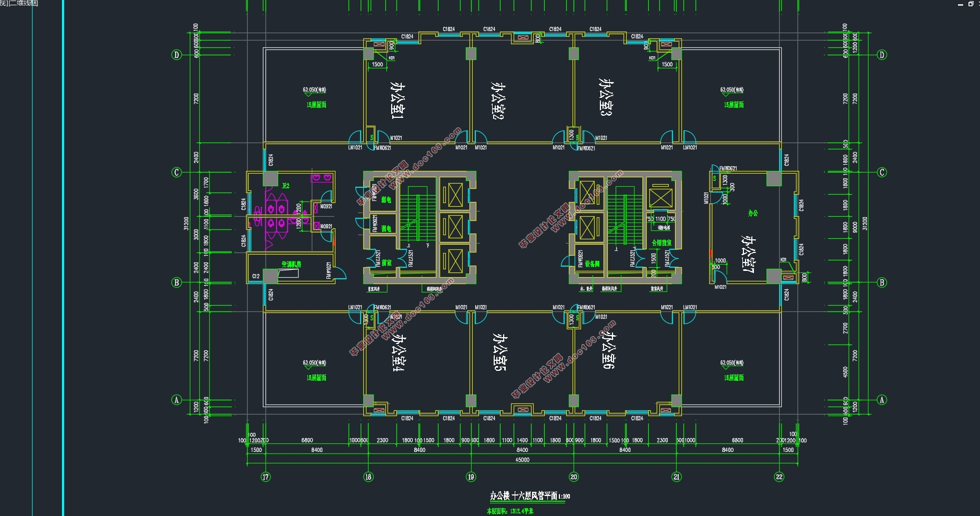Image resolution: width=980 pixels, height=516 pixels.
Task: Select the small green 办公 label in office 7
Action: pyautogui.click(x=753, y=213)
